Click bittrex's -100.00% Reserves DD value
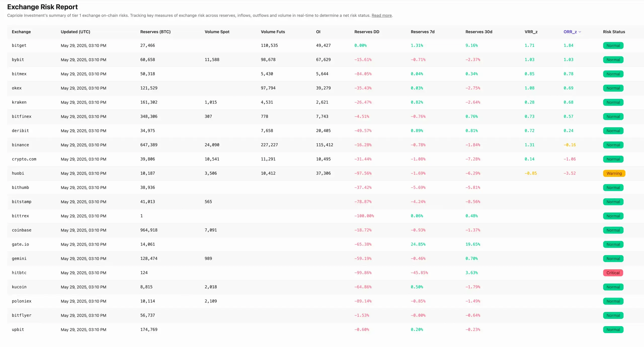 point(364,216)
